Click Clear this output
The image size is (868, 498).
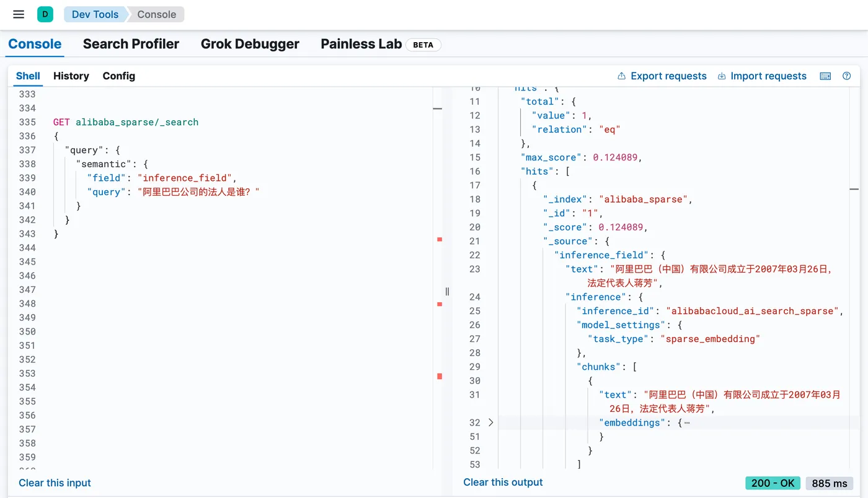pyautogui.click(x=503, y=483)
